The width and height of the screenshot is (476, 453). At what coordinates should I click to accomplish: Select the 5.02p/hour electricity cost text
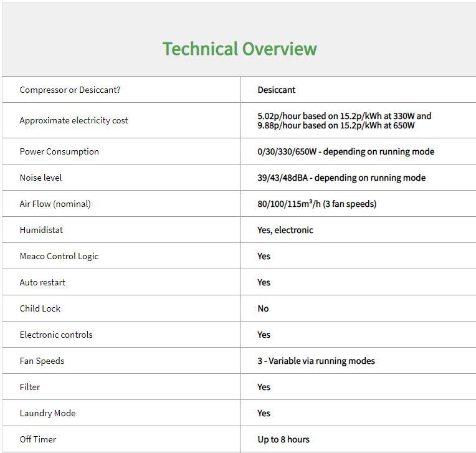[344, 116]
